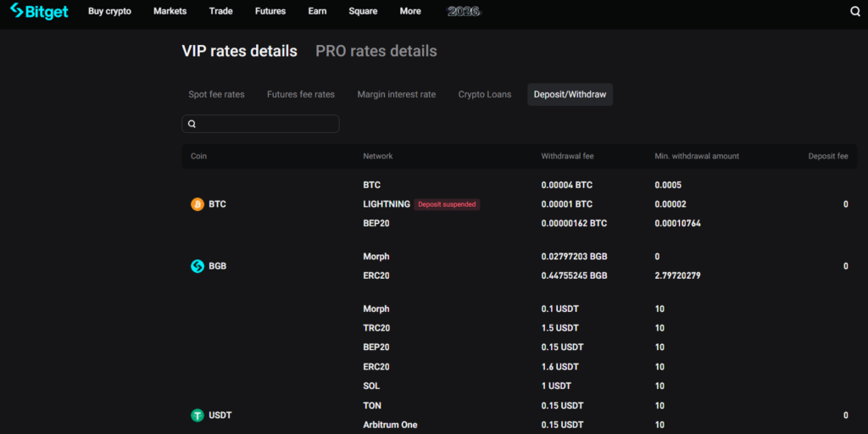Switch to PRO rates details

(x=376, y=51)
